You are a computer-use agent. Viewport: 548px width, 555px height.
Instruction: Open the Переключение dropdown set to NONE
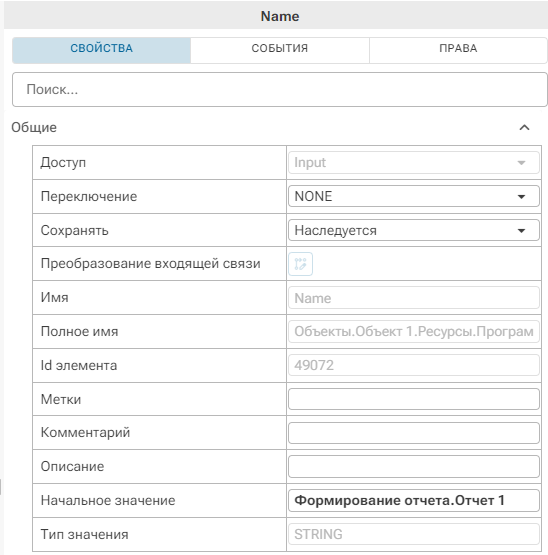coord(414,196)
